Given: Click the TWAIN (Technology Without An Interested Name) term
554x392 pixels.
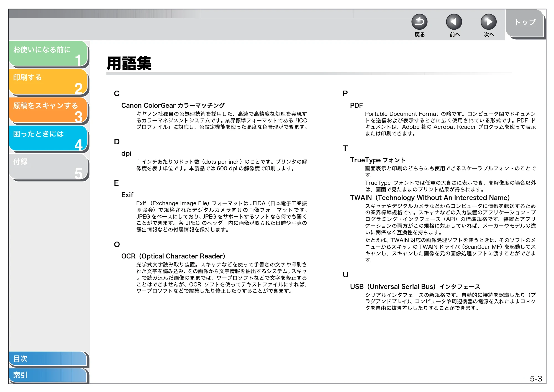Looking at the screenshot, I should pyautogui.click(x=430, y=198).
